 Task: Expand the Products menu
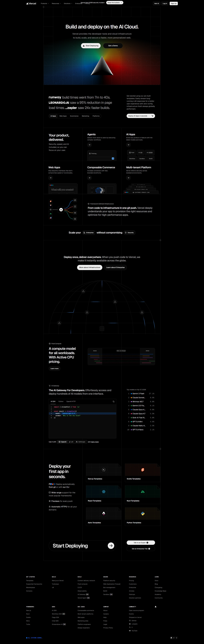[x=45, y=3]
